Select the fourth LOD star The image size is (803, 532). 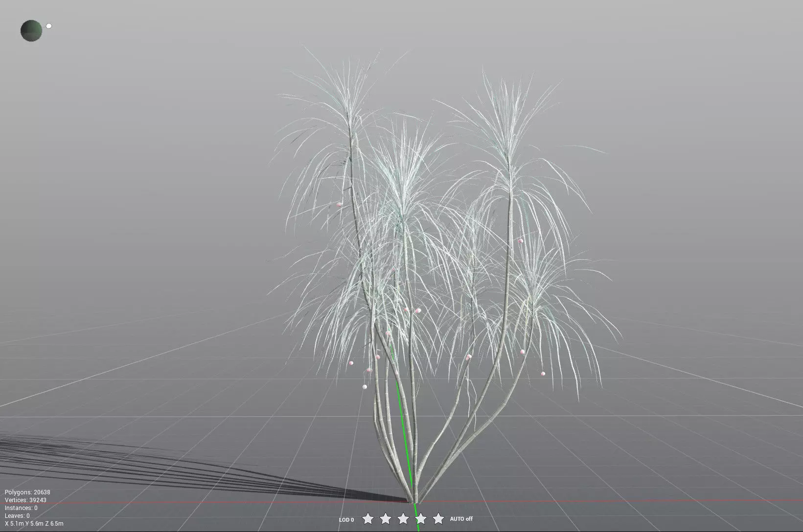421,518
